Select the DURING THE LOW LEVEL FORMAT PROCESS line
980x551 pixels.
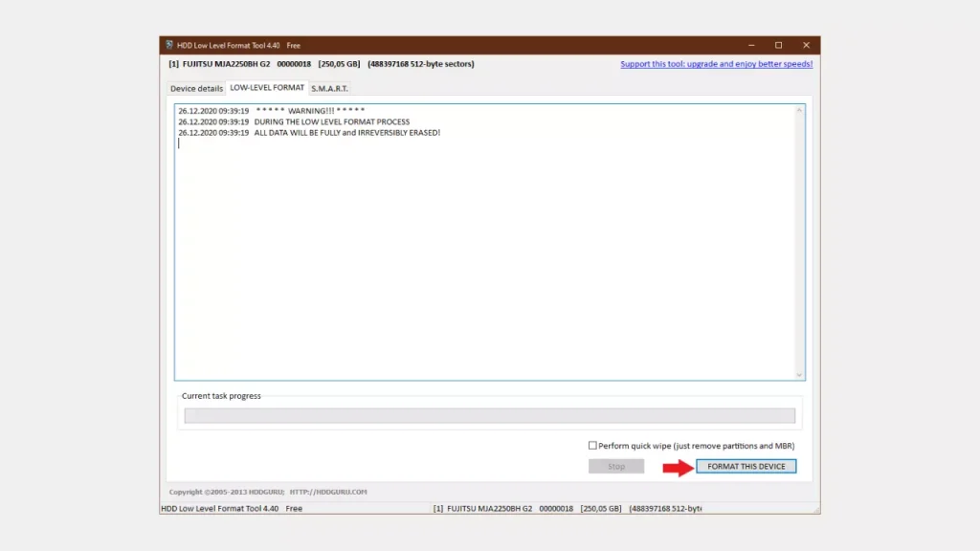[x=294, y=121]
